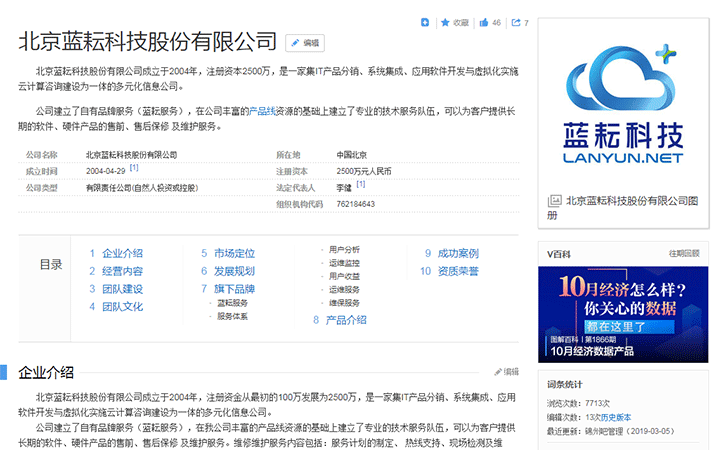Click the 词条统计 panel heading

(x=564, y=384)
